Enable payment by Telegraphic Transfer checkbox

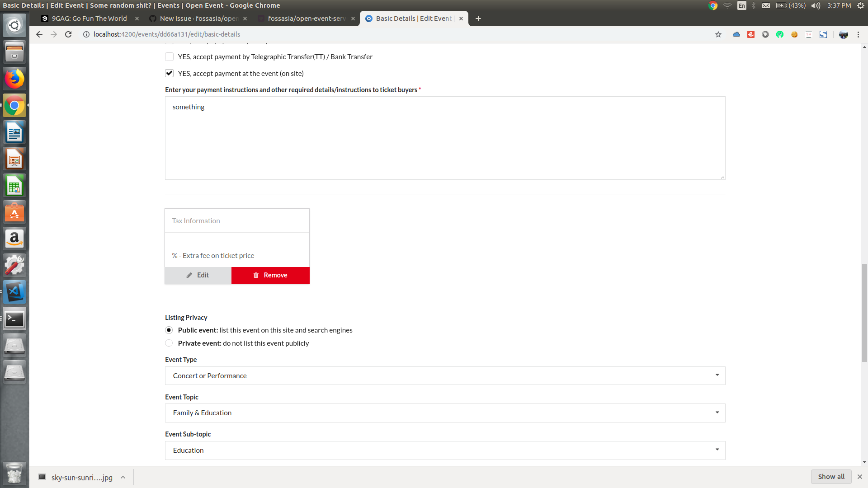[169, 57]
